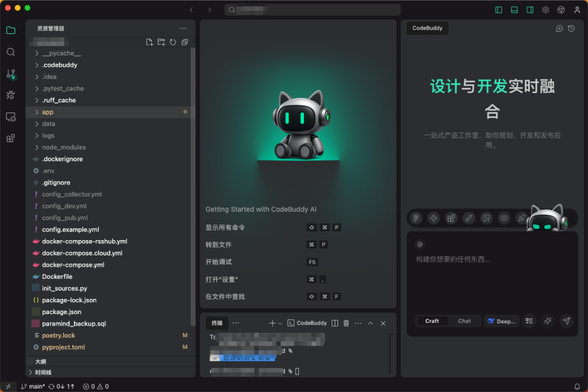Maximize the terminal panel with chevron up
588x392 pixels.
click(x=371, y=323)
